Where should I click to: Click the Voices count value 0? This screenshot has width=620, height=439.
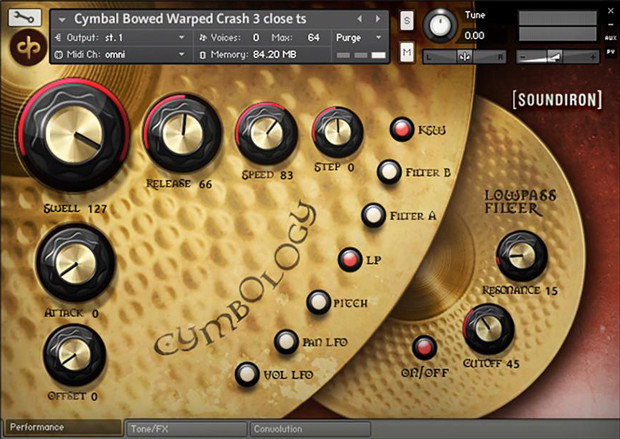pyautogui.click(x=256, y=38)
